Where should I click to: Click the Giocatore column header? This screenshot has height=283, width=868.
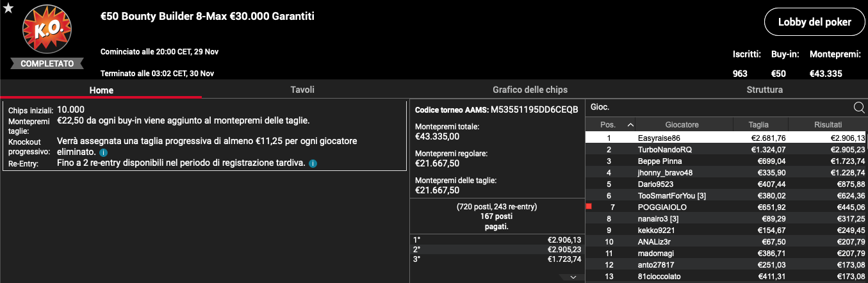point(682,125)
